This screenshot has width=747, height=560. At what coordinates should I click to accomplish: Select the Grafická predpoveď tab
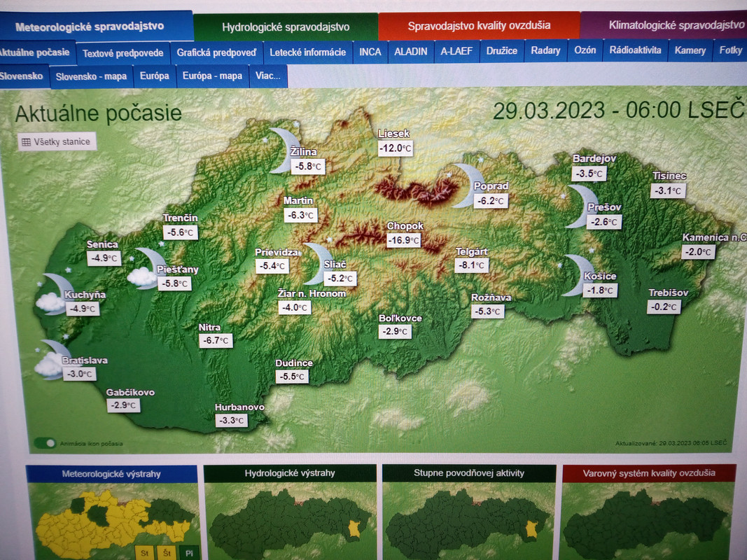click(216, 52)
